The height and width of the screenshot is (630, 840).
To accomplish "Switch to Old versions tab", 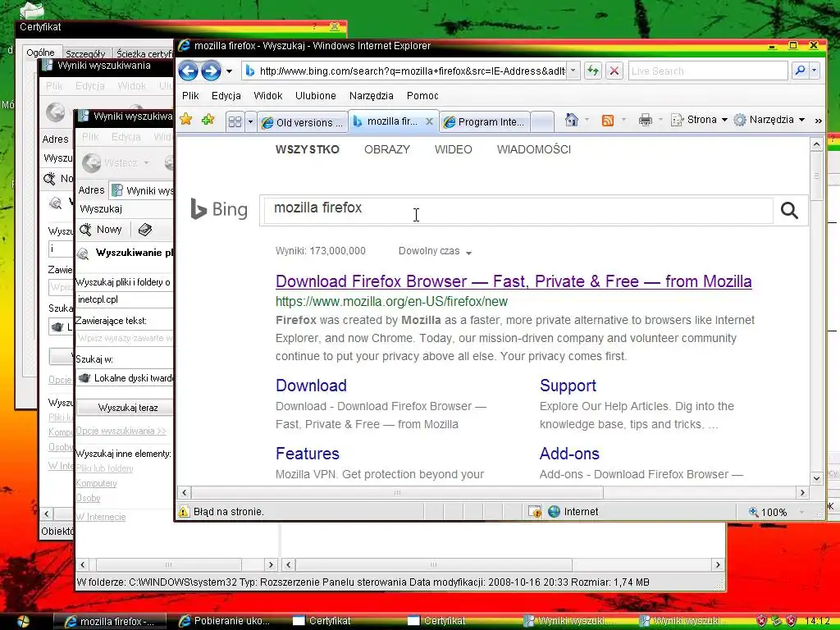I will [x=302, y=123].
